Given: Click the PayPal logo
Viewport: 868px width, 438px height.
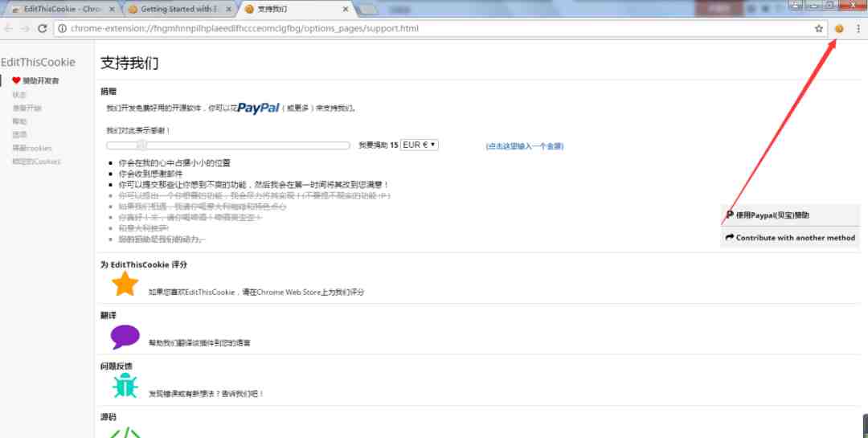Looking at the screenshot, I should pos(259,108).
